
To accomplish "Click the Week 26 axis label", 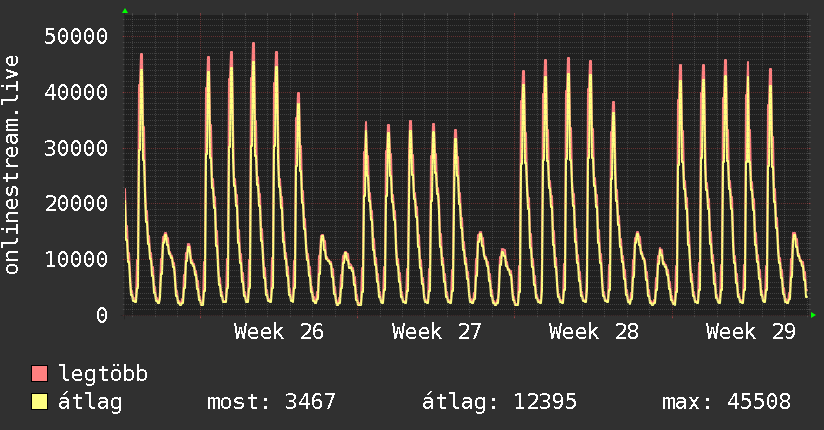I will (279, 332).
